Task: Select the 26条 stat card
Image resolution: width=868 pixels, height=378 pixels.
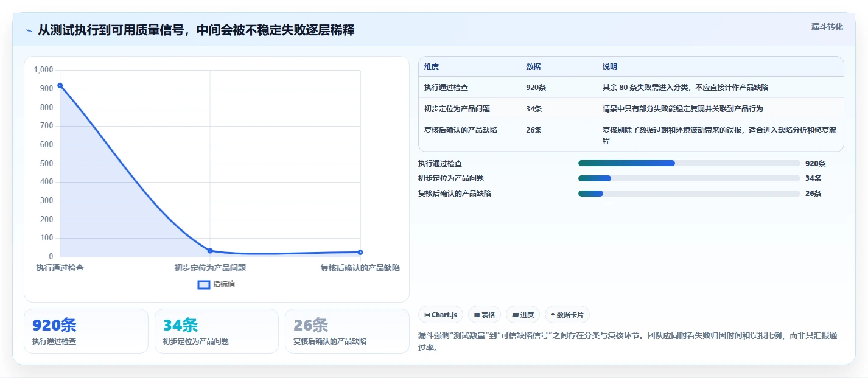Action: pos(347,331)
